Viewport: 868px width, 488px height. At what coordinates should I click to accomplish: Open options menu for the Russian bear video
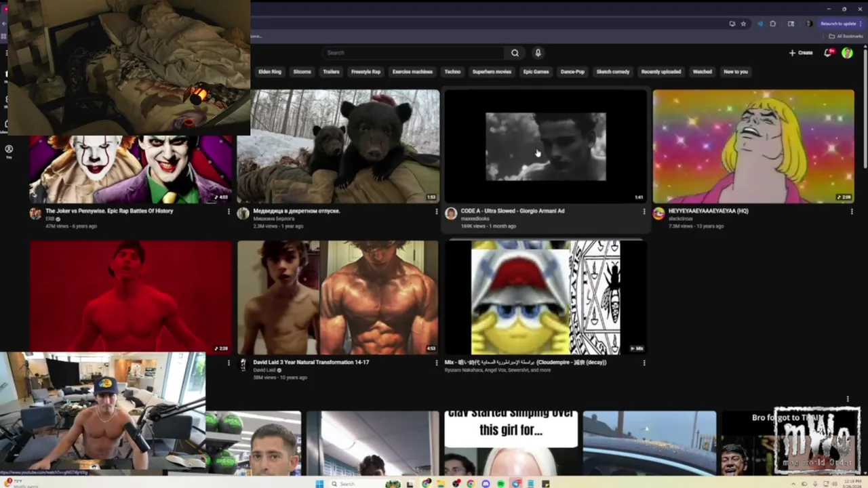pos(436,211)
